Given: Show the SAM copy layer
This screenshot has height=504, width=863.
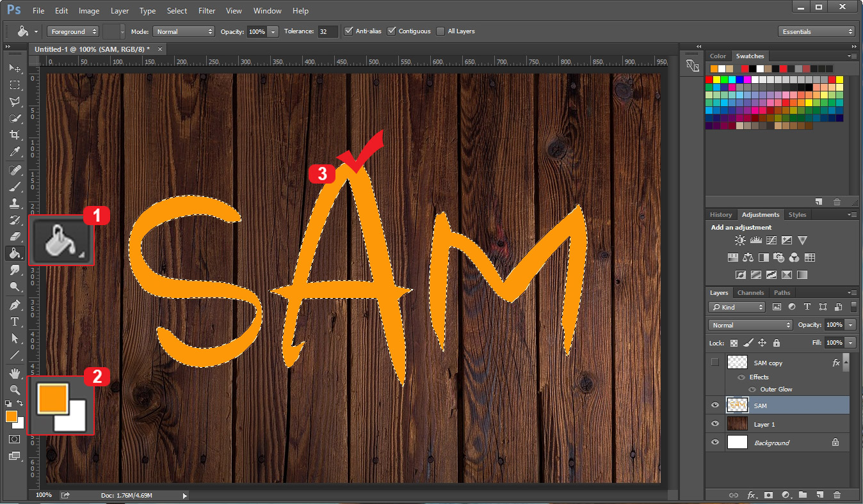Looking at the screenshot, I should tap(715, 363).
